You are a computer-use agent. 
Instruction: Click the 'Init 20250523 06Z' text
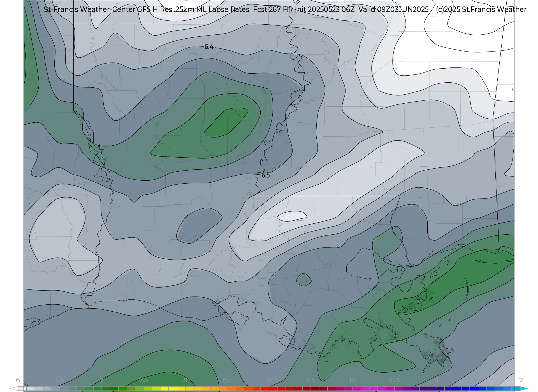tap(325, 10)
